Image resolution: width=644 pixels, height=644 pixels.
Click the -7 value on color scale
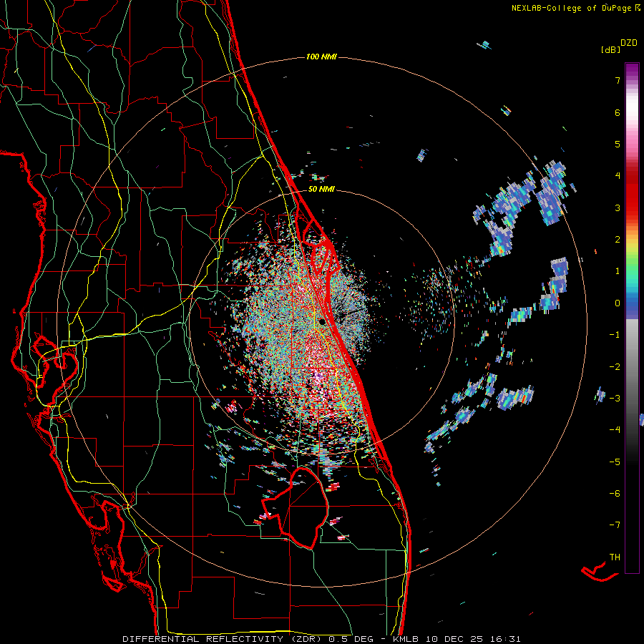(x=615, y=525)
